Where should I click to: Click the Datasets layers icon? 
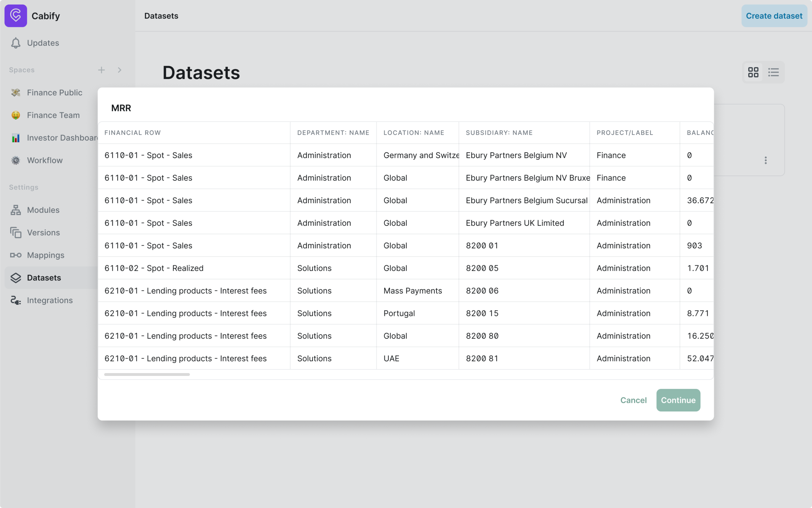click(16, 278)
